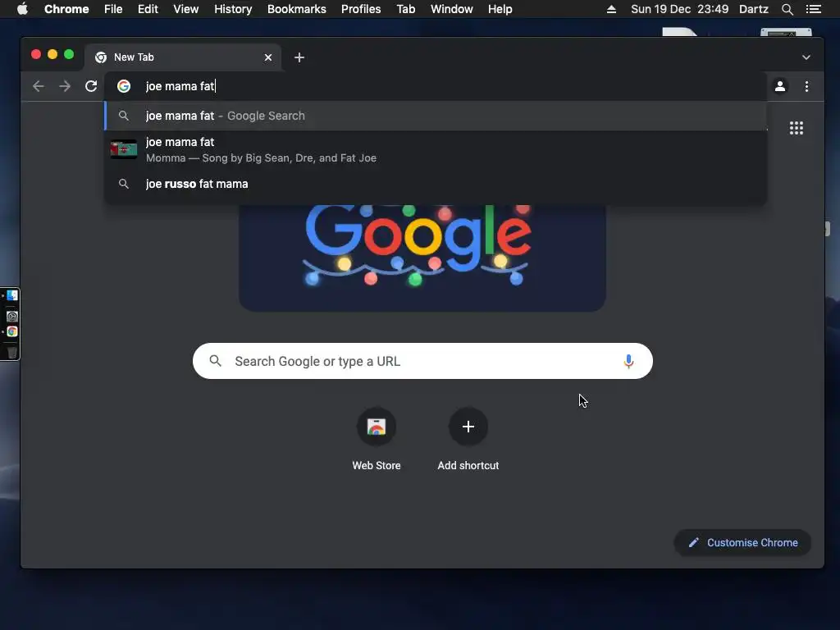Open Chrome from the dock
The height and width of the screenshot is (630, 840).
point(11,331)
